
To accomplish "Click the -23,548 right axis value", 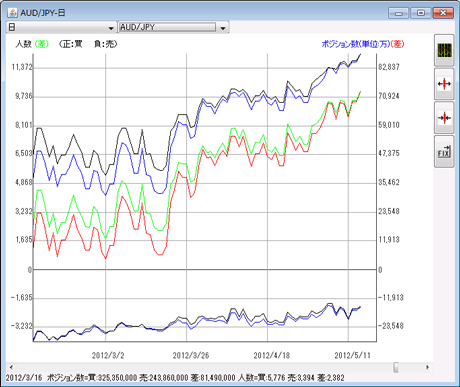I will [390, 326].
